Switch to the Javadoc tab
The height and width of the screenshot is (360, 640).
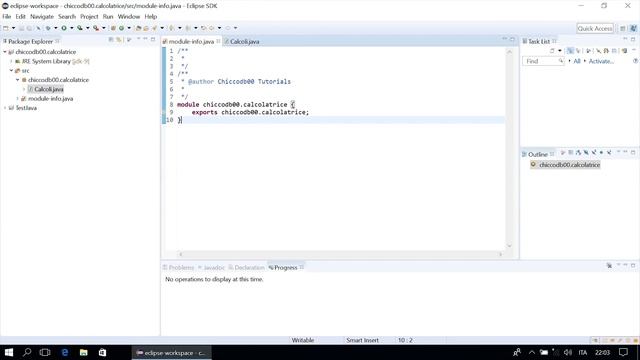(211, 268)
